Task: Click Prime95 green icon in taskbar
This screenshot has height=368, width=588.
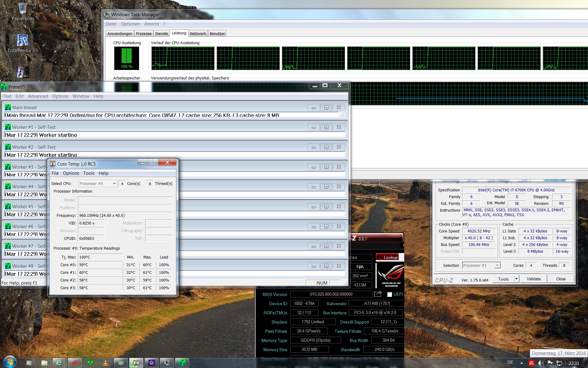Action: click(182, 363)
